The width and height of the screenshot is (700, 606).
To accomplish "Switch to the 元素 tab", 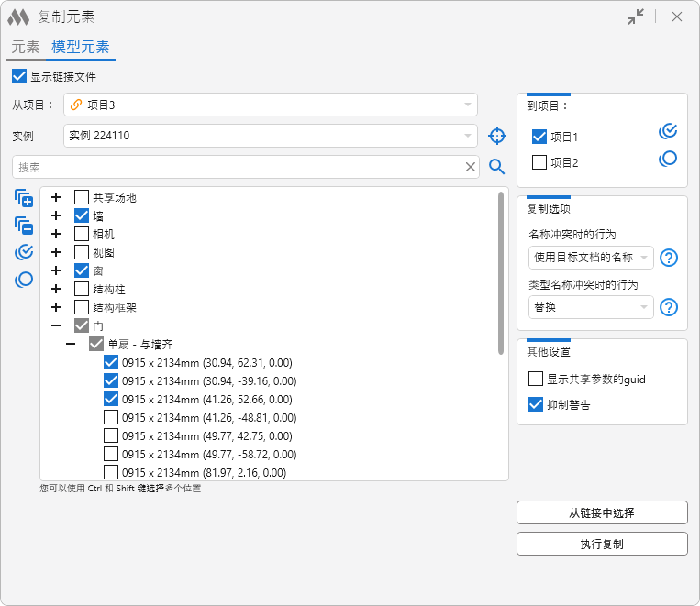I will 26,47.
